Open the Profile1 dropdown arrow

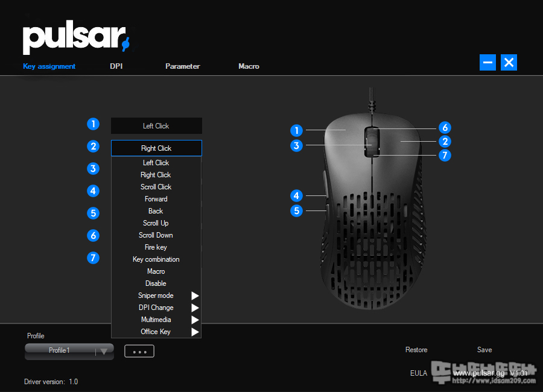pos(104,351)
